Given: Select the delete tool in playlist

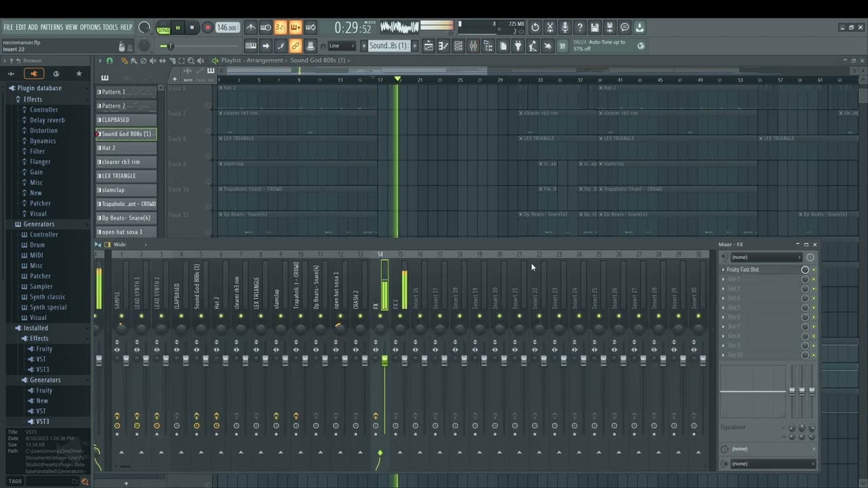Looking at the screenshot, I should point(143,61).
